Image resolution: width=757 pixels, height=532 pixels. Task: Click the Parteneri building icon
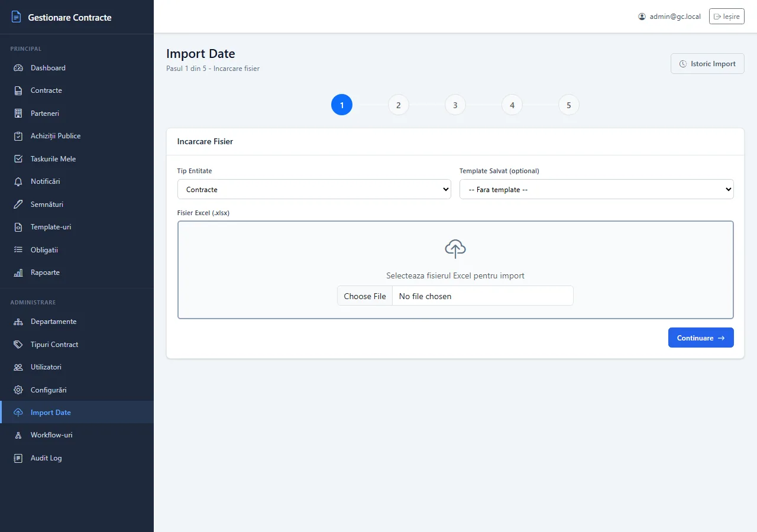[18, 113]
